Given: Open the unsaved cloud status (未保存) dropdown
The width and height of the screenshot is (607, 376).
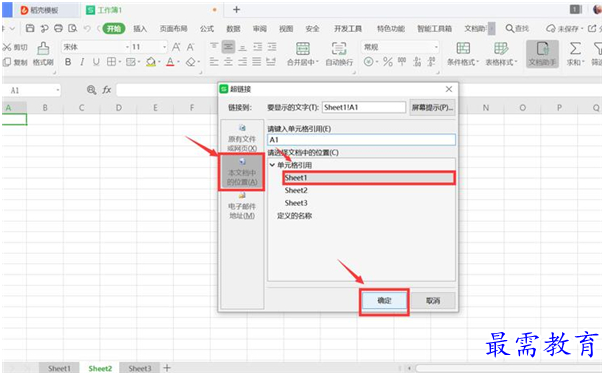Looking at the screenshot, I should coord(564,28).
